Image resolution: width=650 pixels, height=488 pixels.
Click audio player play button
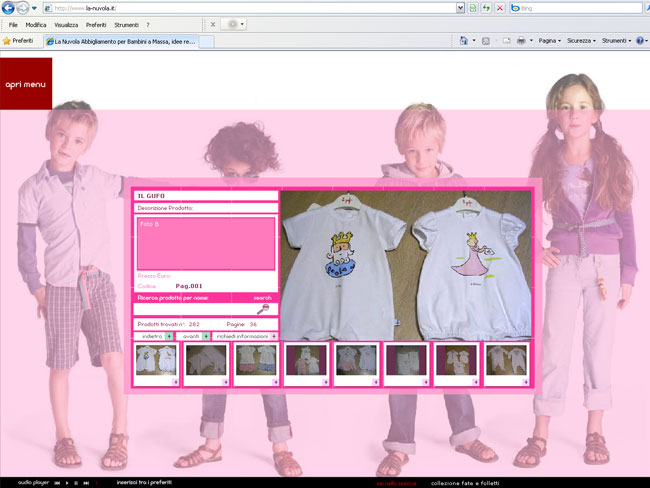tap(67, 483)
